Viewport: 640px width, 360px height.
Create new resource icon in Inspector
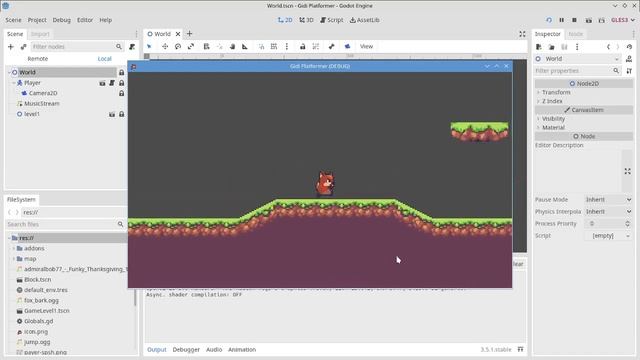tap(539, 47)
